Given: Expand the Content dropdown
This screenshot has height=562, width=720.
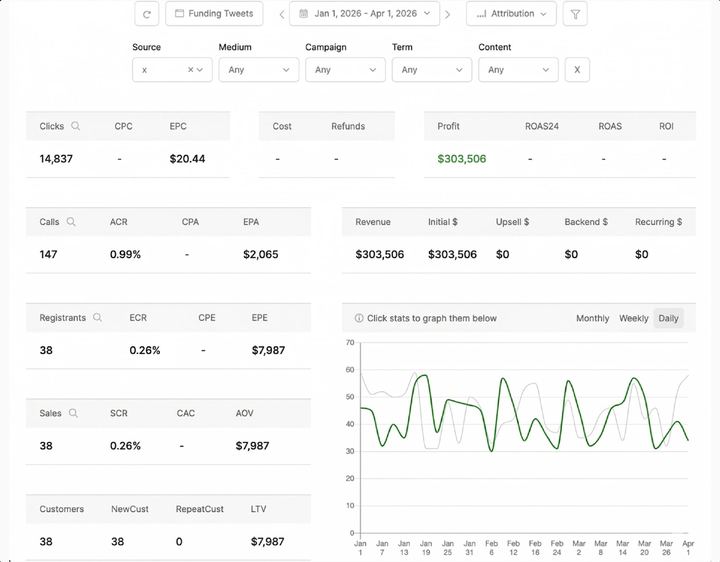Looking at the screenshot, I should click(x=518, y=70).
